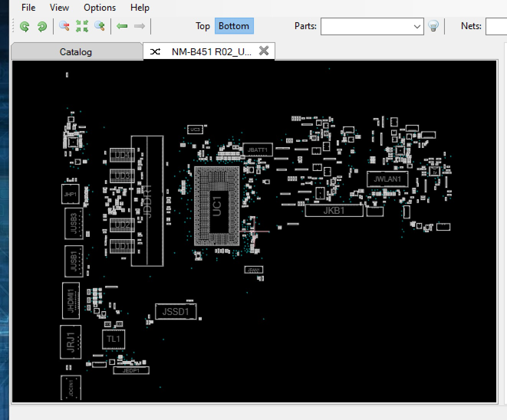Select the JSSD1 connector on the board
Screen dimensions: 507x420
click(x=176, y=312)
